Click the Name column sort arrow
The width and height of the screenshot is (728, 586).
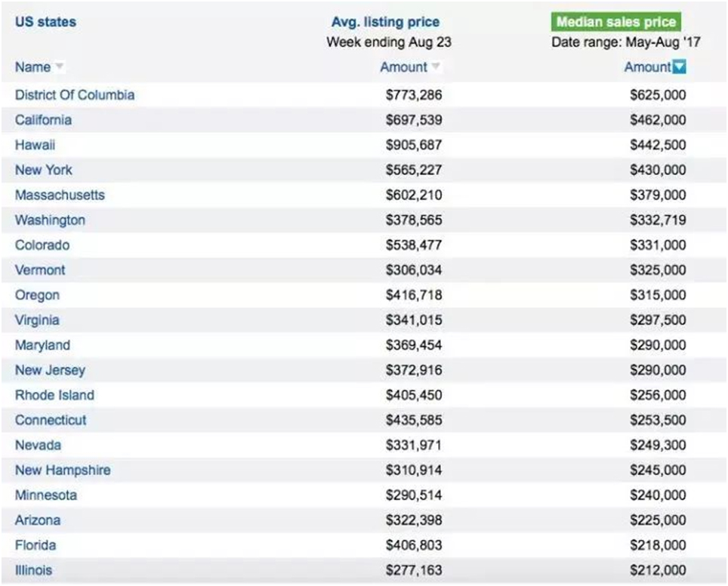pos(60,66)
